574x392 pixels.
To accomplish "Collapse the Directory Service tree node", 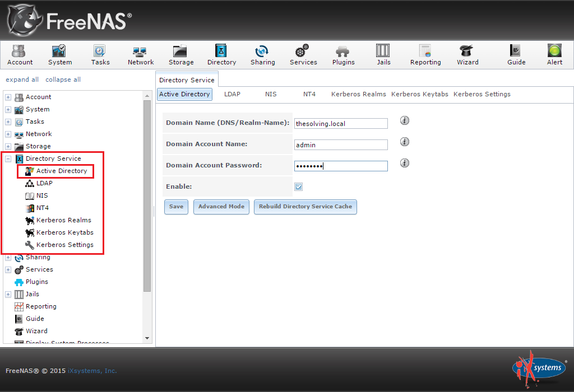I will click(8, 159).
